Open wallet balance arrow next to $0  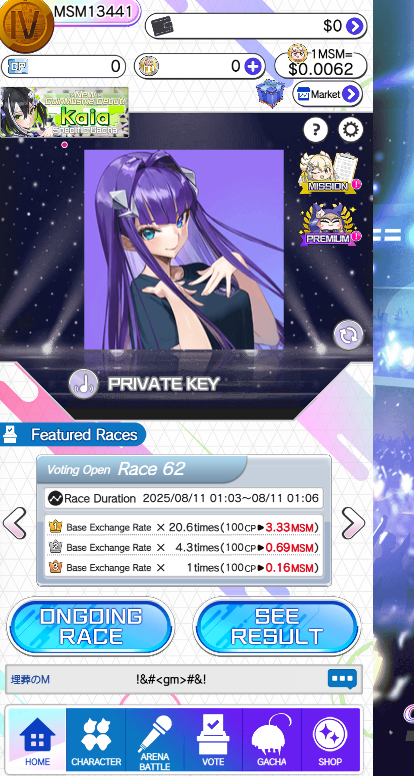[x=354, y=26]
